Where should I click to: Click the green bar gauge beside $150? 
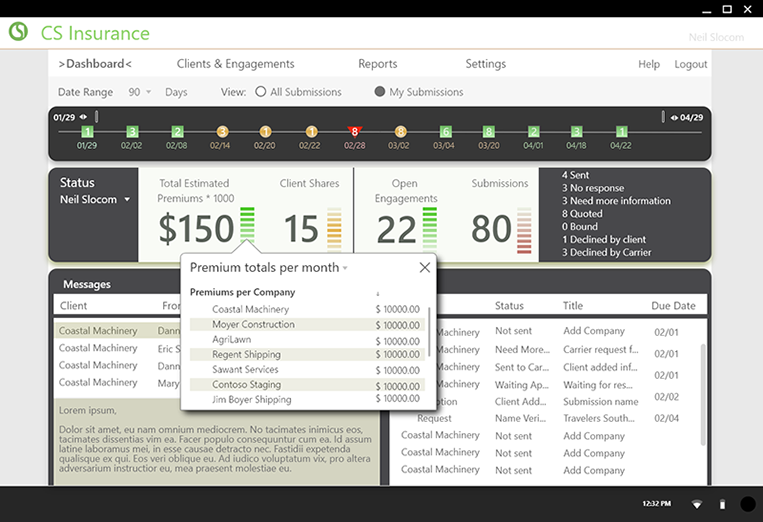[x=248, y=225]
